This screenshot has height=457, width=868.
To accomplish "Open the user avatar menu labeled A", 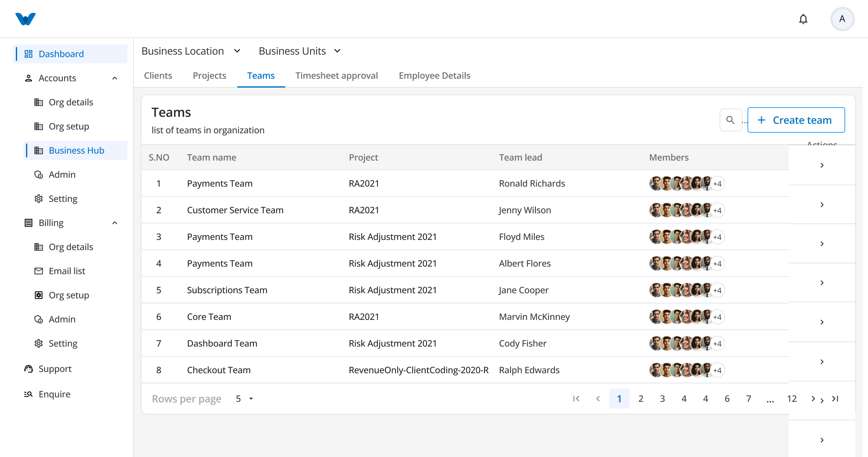I will 842,19.
